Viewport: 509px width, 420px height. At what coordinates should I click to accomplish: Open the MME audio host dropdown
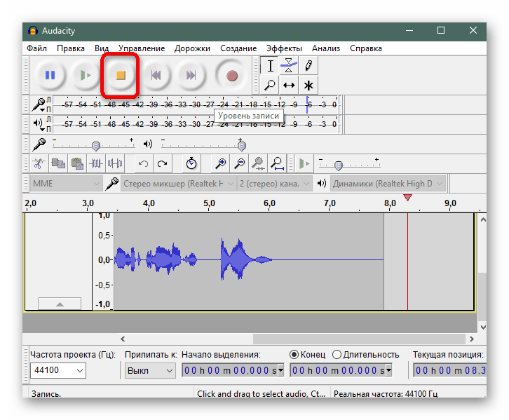pos(67,184)
